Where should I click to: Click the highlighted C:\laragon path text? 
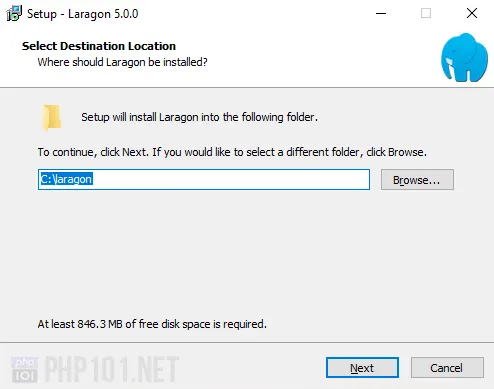(x=66, y=179)
